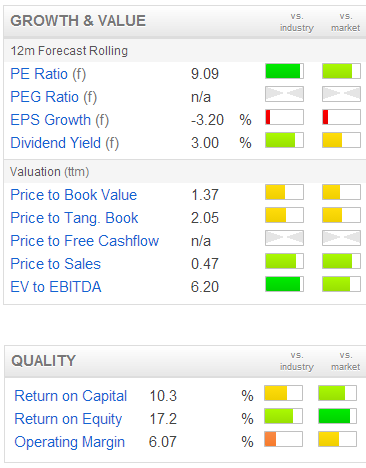The height and width of the screenshot is (468, 366).
Task: Open the Return on Capital link
Action: point(71,396)
